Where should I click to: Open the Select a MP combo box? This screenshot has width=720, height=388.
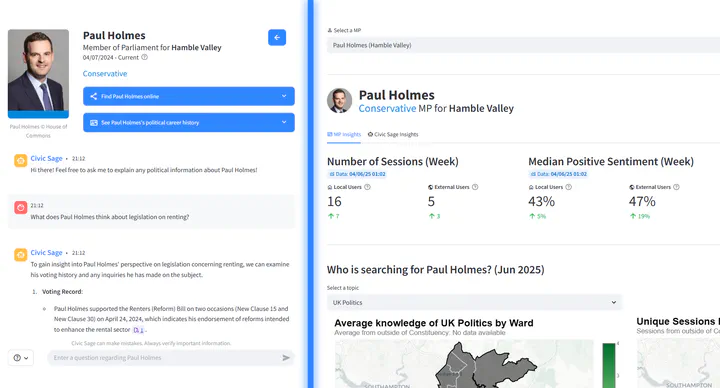(523, 45)
